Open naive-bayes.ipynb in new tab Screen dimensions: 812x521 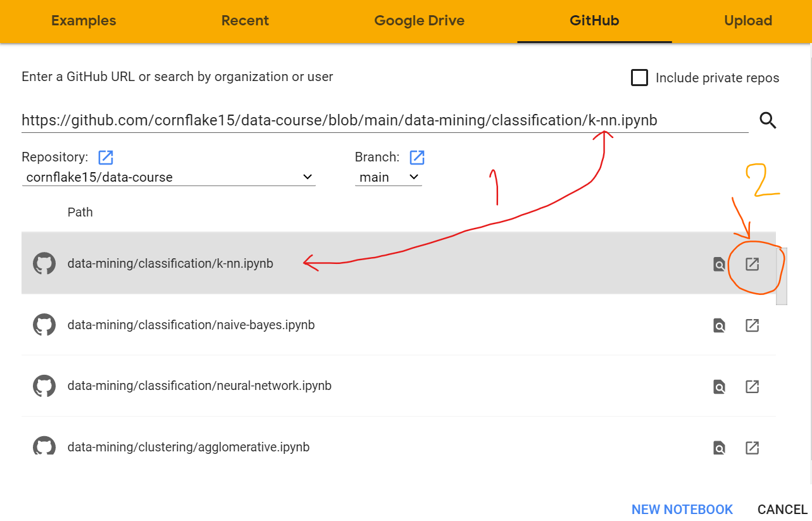(752, 325)
